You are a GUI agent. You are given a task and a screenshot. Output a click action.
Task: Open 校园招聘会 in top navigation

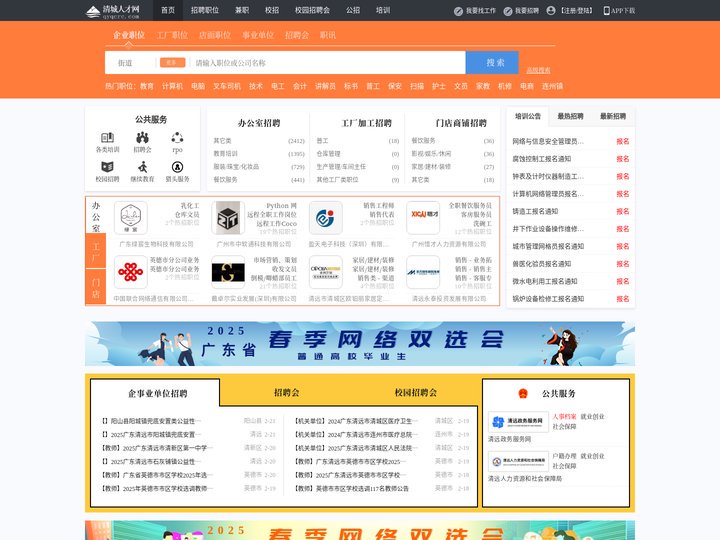click(x=312, y=10)
